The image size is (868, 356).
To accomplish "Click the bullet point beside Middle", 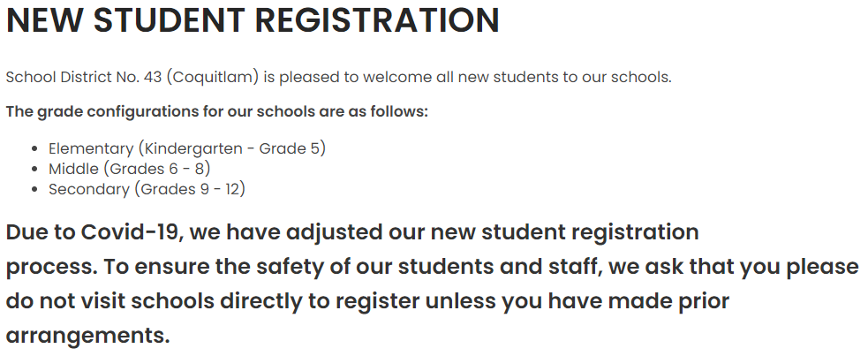I will [x=35, y=169].
